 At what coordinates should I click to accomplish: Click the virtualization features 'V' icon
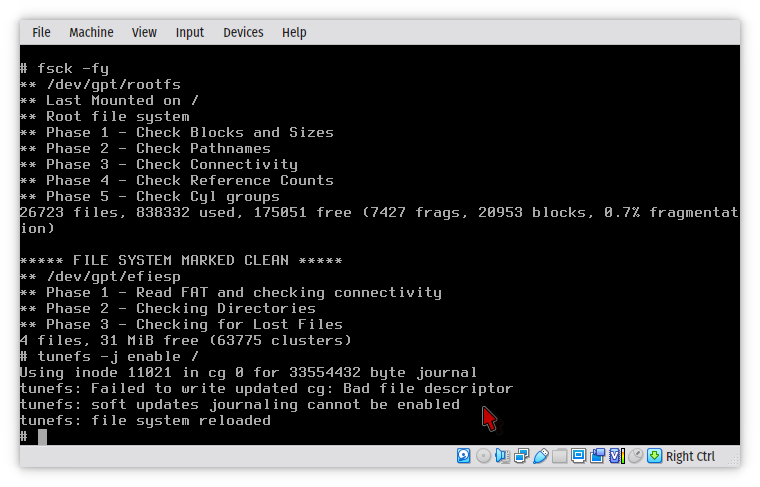[616, 456]
